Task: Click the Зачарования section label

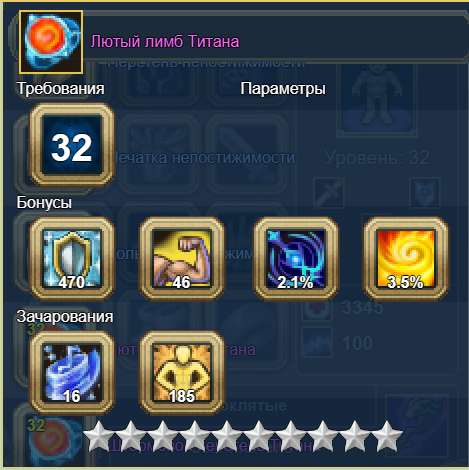Action: coord(65,317)
